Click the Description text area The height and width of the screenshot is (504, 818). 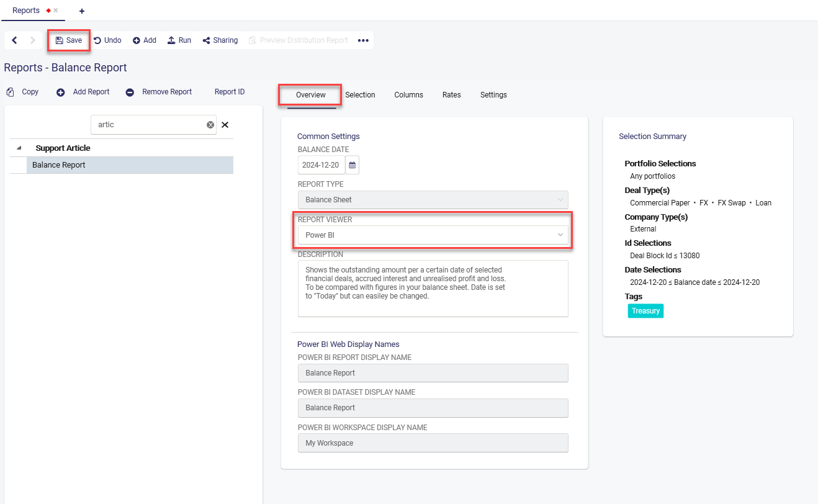click(433, 288)
